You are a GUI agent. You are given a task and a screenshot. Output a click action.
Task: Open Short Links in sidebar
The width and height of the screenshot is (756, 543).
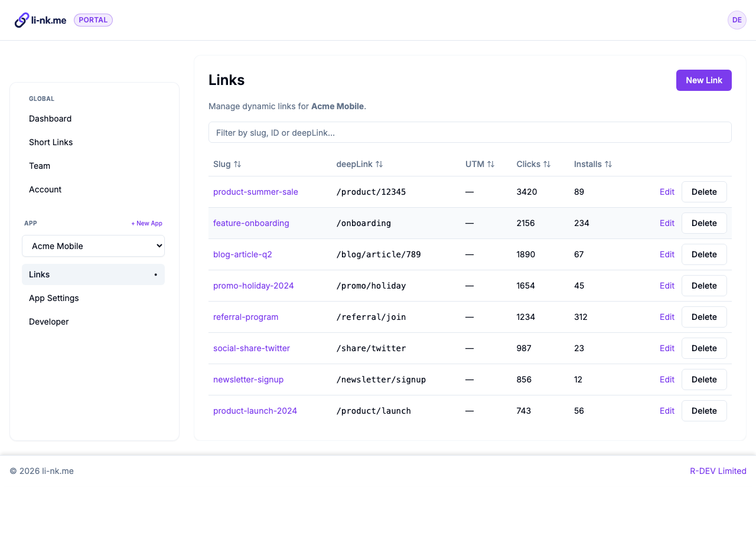tap(51, 142)
